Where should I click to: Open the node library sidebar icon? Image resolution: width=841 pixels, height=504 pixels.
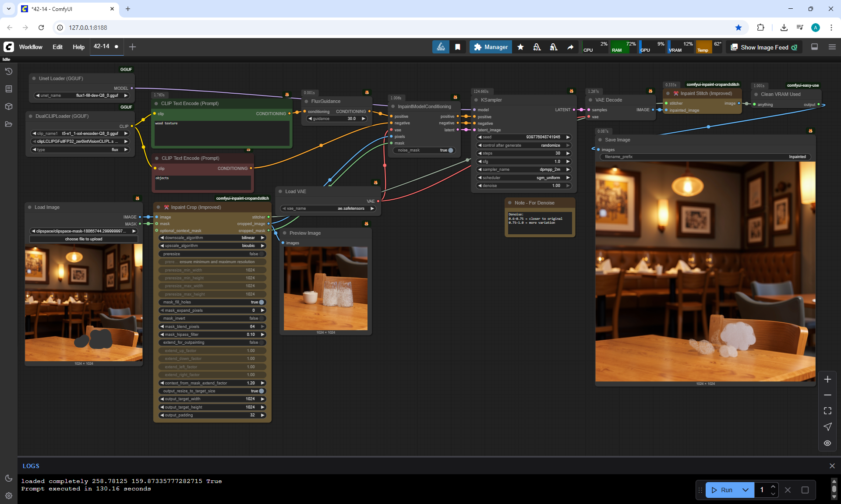click(x=8, y=89)
